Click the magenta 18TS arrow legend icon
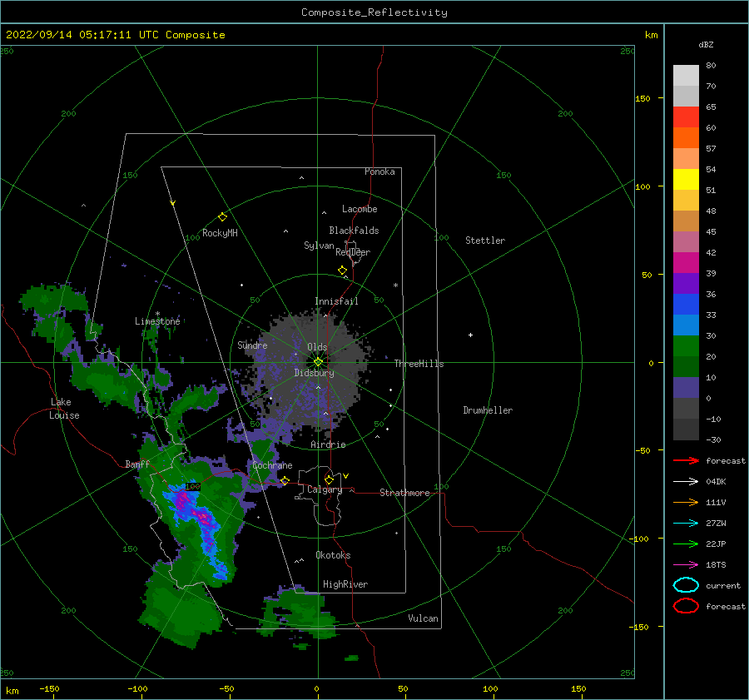Screen dimensions: 749x700 686,564
